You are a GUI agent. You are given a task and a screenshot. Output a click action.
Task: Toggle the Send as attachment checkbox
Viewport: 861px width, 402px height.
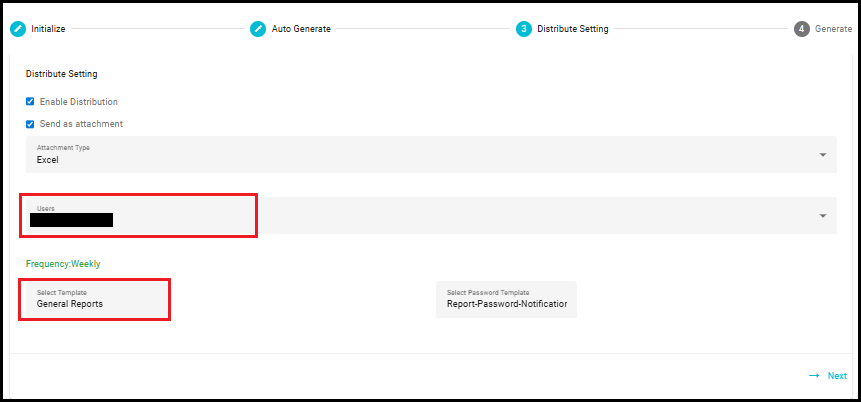point(30,124)
